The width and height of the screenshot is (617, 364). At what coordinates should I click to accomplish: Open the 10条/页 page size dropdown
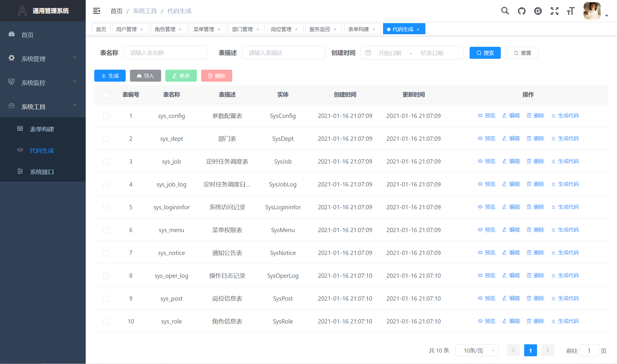[x=477, y=350]
